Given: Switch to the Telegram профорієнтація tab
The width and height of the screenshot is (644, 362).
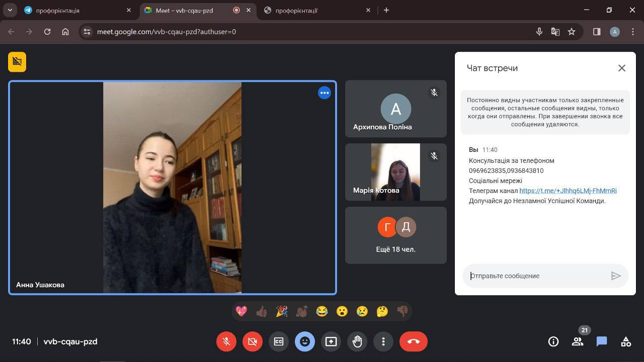Looking at the screenshot, I should tap(75, 10).
